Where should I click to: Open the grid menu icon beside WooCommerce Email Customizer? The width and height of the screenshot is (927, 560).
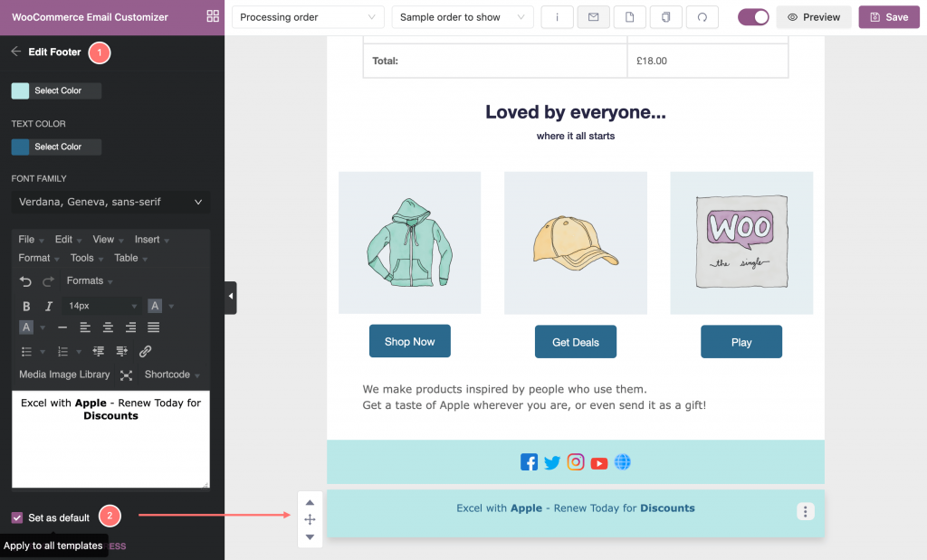click(x=213, y=16)
